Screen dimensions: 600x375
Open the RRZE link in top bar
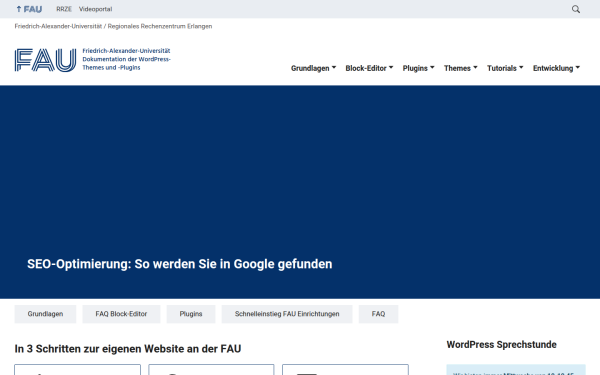(x=64, y=9)
